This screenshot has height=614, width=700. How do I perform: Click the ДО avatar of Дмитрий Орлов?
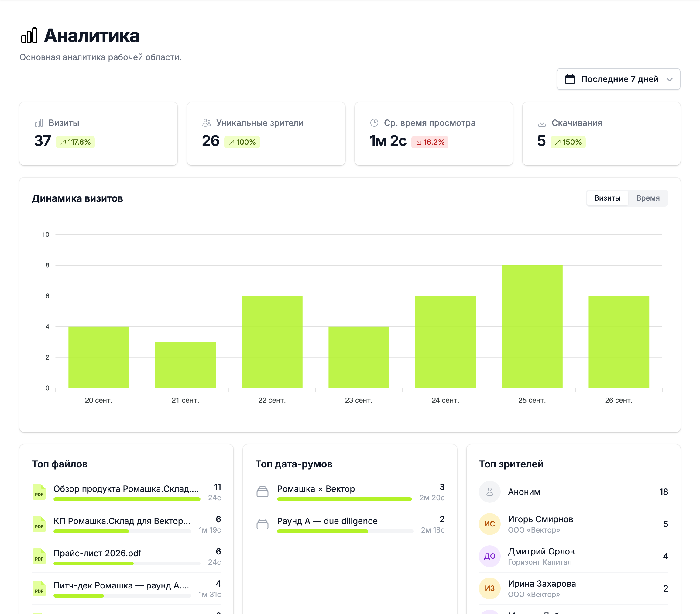point(489,556)
